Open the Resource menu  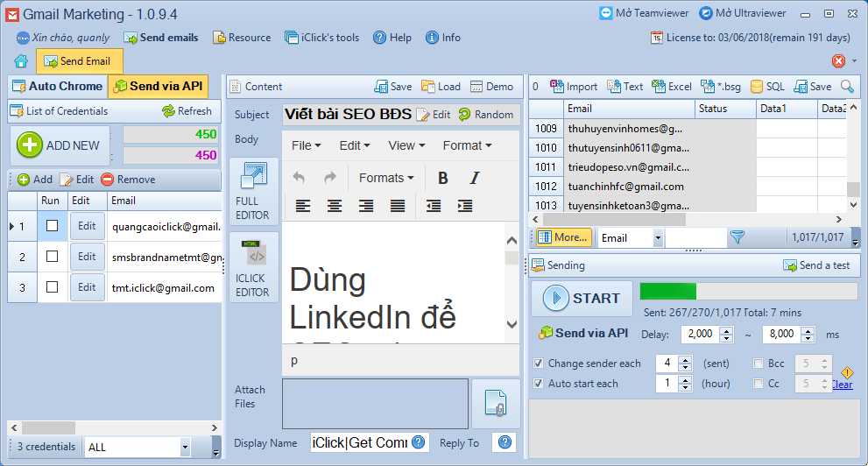pos(243,38)
